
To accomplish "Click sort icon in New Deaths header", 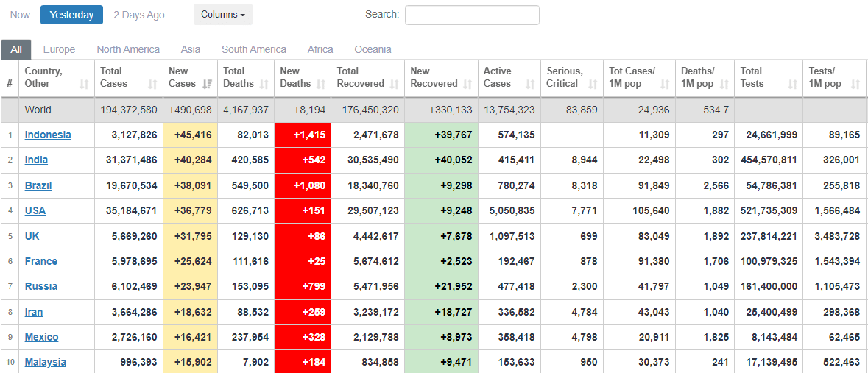I will click(x=320, y=84).
